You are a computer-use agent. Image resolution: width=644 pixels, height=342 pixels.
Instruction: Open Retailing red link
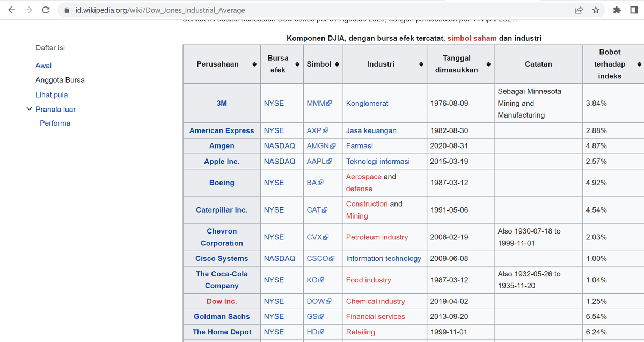pyautogui.click(x=361, y=332)
